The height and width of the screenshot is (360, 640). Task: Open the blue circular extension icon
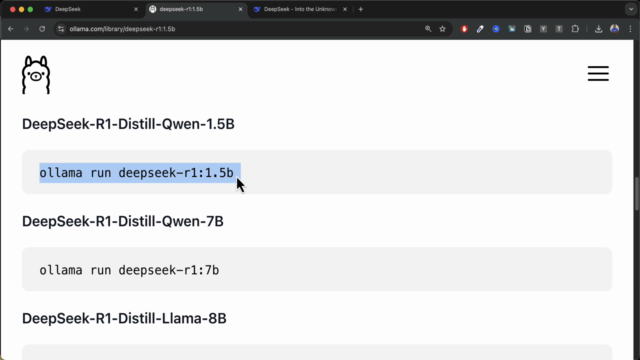coord(496,29)
